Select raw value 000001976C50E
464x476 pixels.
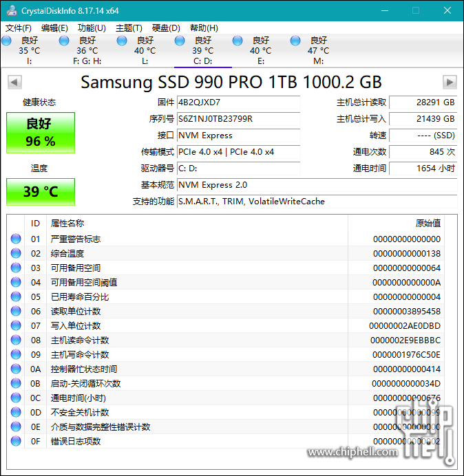pyautogui.click(x=406, y=355)
